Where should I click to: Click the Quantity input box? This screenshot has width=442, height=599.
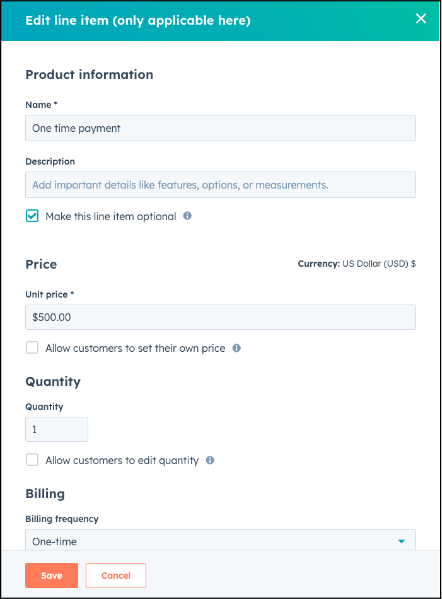57,429
